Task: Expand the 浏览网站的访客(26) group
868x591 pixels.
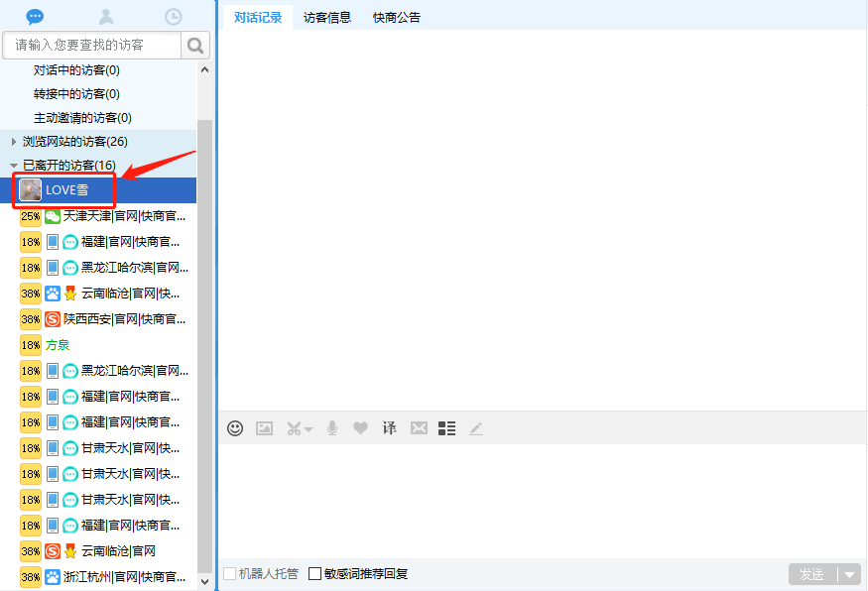Action: click(x=14, y=142)
